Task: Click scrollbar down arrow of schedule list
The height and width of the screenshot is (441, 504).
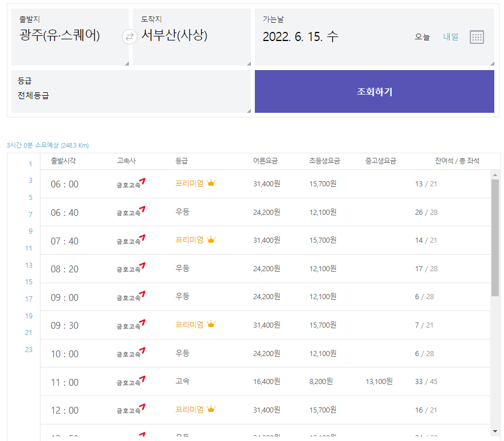Action: click(495, 431)
